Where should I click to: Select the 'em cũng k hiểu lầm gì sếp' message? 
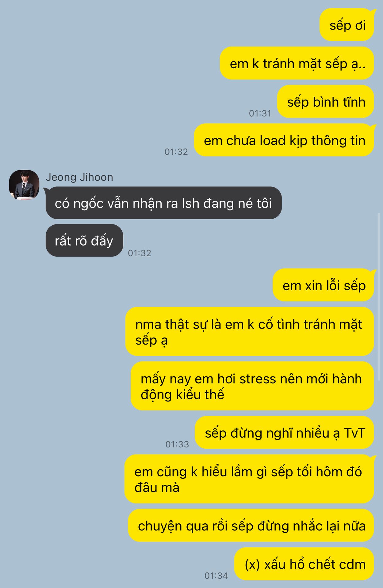point(249,479)
